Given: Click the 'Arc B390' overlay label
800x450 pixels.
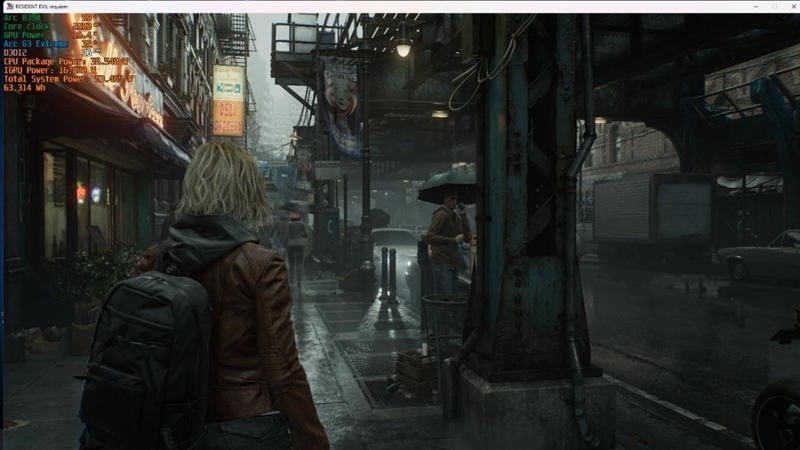Looking at the screenshot, I should point(22,18).
